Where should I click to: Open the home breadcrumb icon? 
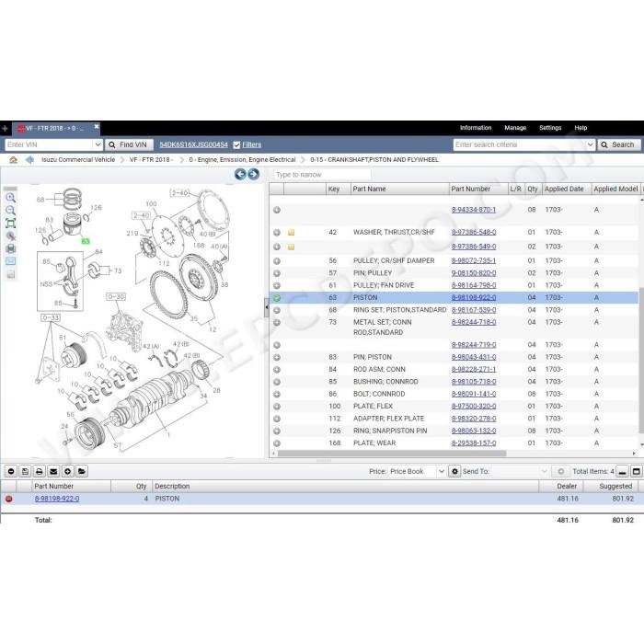(x=13, y=160)
